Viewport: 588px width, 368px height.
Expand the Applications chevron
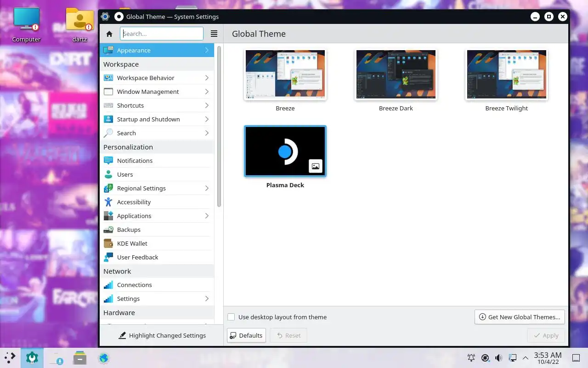pyautogui.click(x=207, y=216)
